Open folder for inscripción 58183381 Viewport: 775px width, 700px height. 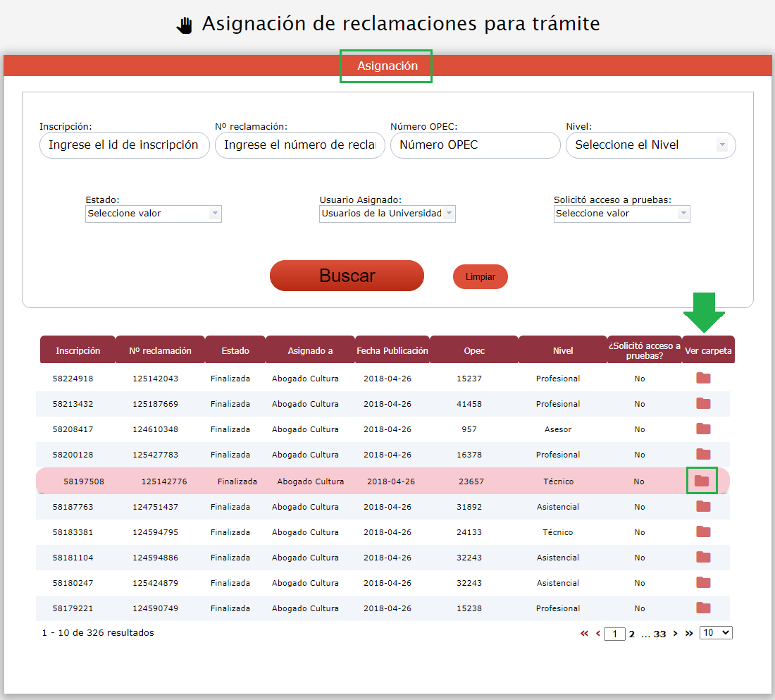pos(703,532)
